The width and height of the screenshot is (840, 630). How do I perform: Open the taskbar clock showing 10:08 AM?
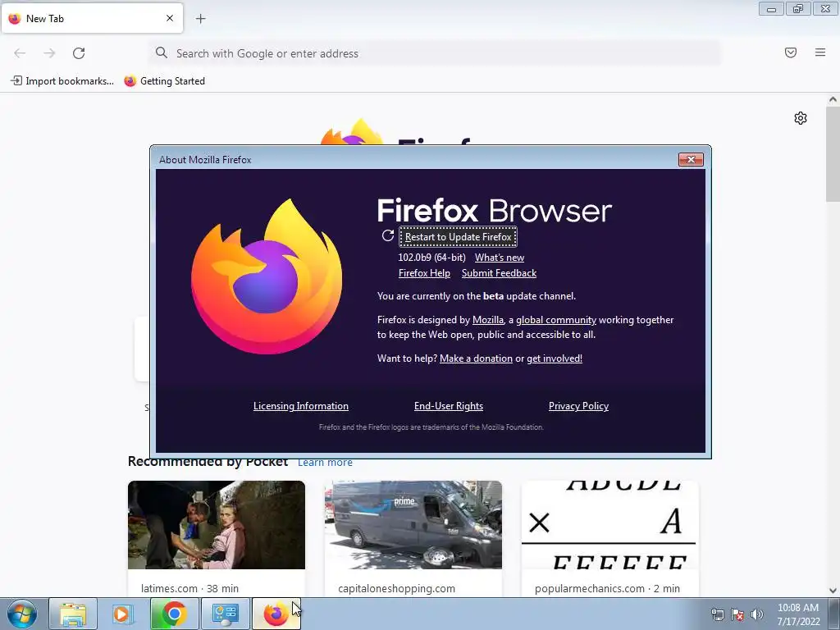[797, 614]
